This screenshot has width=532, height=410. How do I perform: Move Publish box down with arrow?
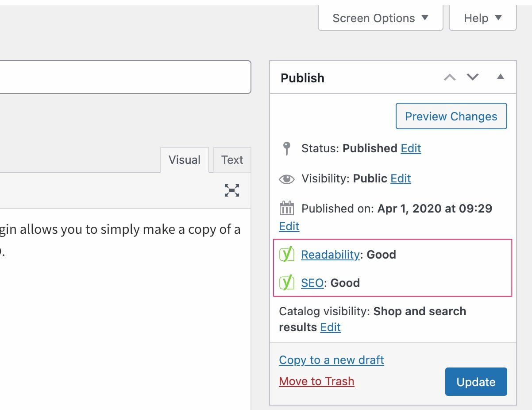point(473,77)
